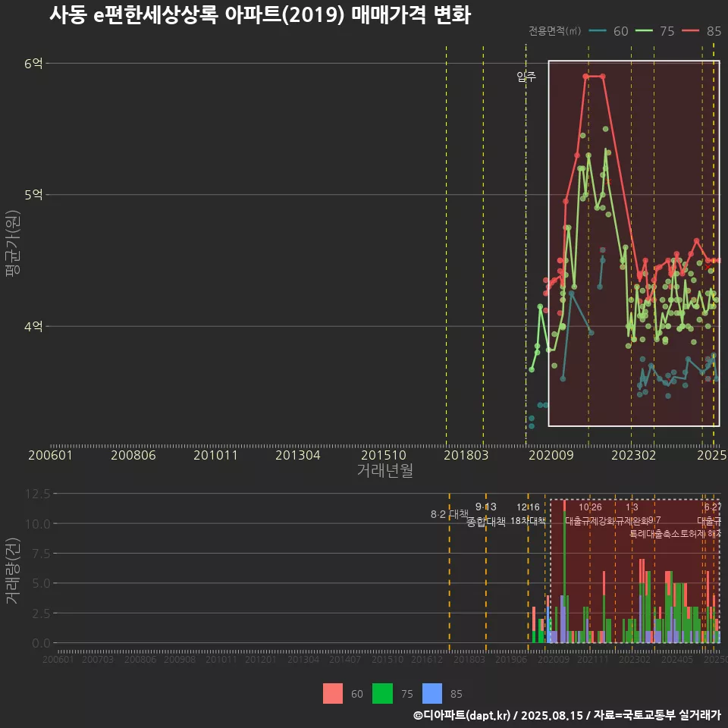Viewport: 728px width, 728px height.
Task: Click 201803 on the price chart axis
Action: 466,455
